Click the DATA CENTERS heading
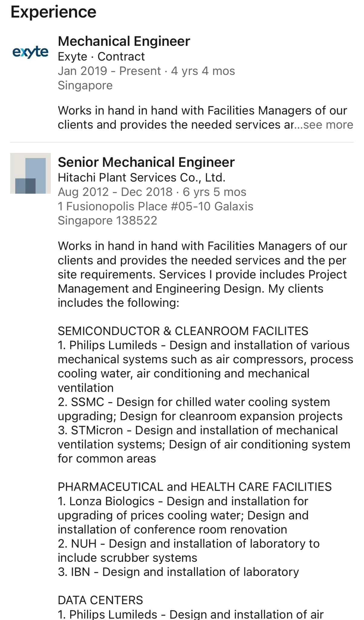This screenshot has width=364, height=620. 100,600
